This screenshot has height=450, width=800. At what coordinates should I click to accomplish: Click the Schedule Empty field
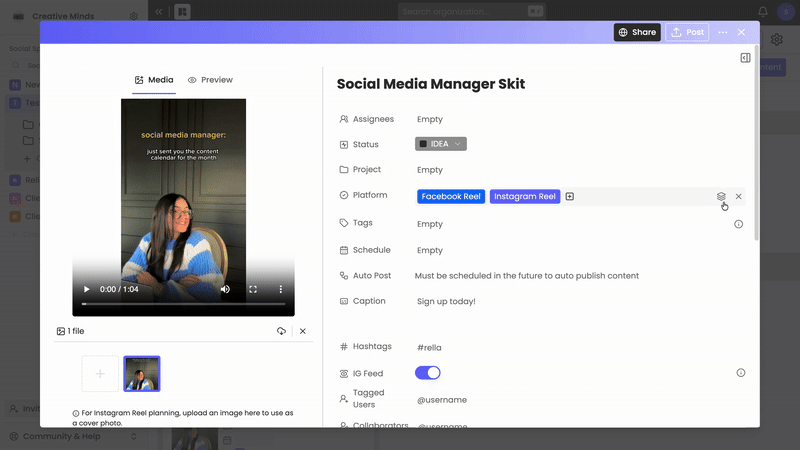(430, 251)
